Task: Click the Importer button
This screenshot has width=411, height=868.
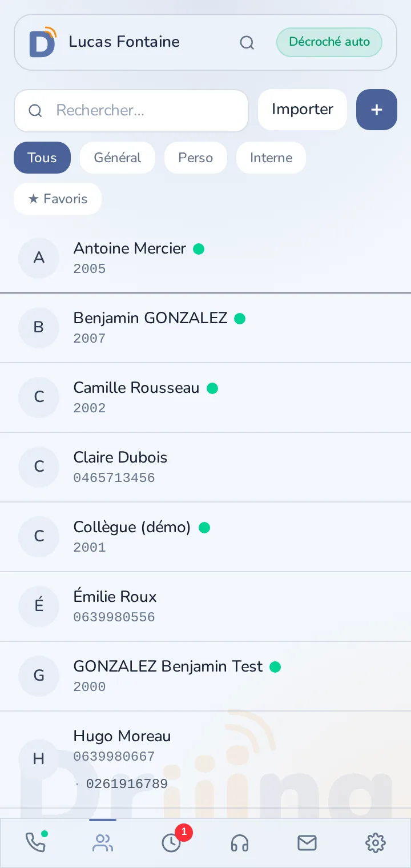Action: coord(303,110)
